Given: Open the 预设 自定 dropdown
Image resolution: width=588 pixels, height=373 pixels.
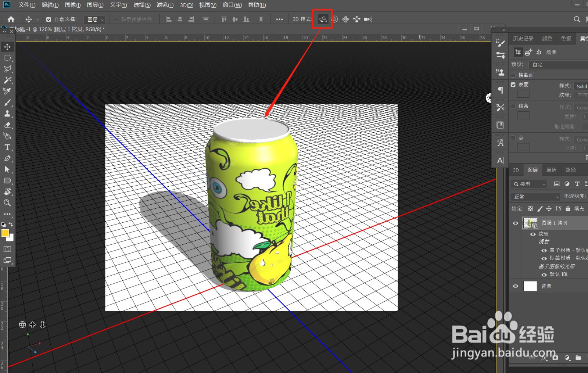Looking at the screenshot, I should coord(558,64).
